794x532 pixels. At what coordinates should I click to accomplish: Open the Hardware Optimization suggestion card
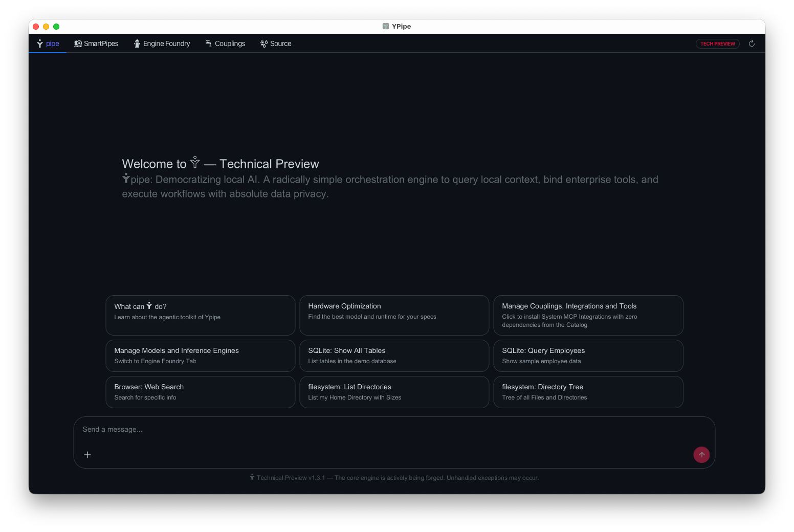[x=394, y=315]
